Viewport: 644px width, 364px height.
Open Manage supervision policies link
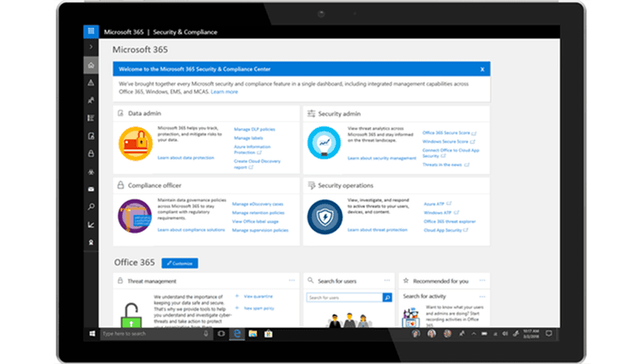[x=260, y=230]
